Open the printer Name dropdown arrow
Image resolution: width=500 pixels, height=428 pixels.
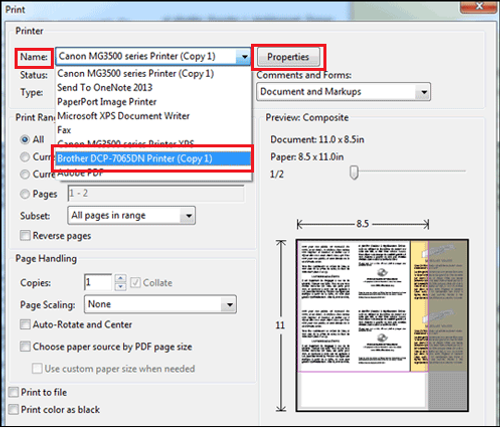coord(244,57)
